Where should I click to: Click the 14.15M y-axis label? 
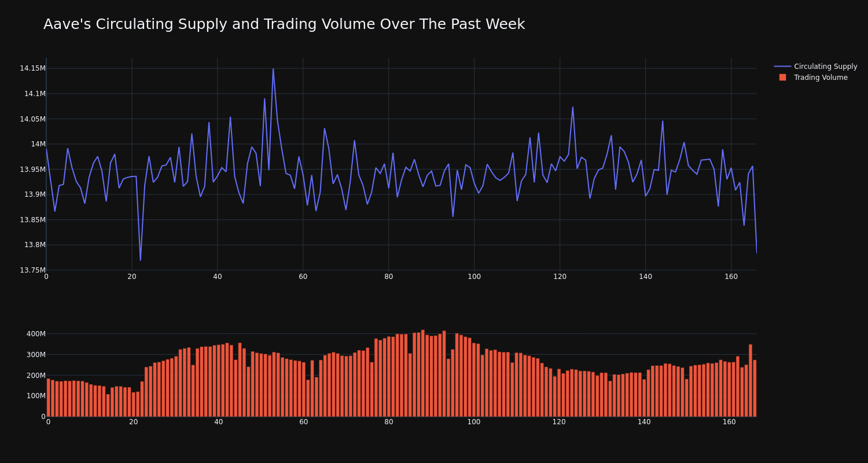32,68
